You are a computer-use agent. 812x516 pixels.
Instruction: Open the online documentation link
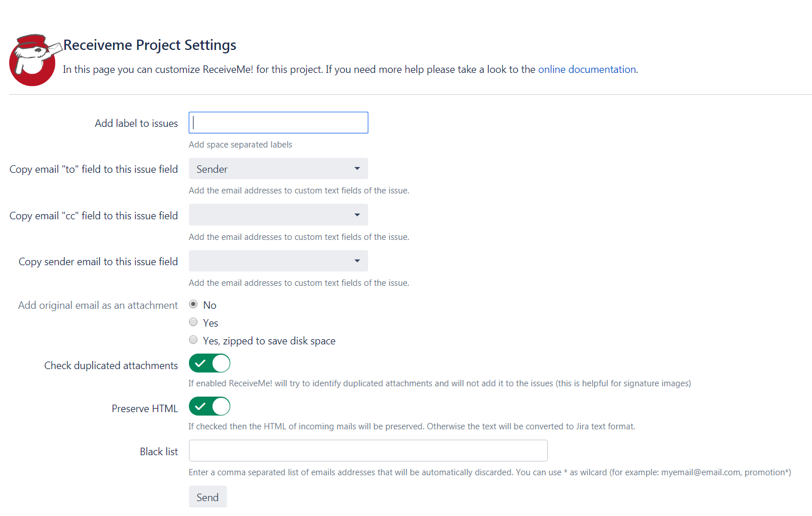[x=587, y=69]
